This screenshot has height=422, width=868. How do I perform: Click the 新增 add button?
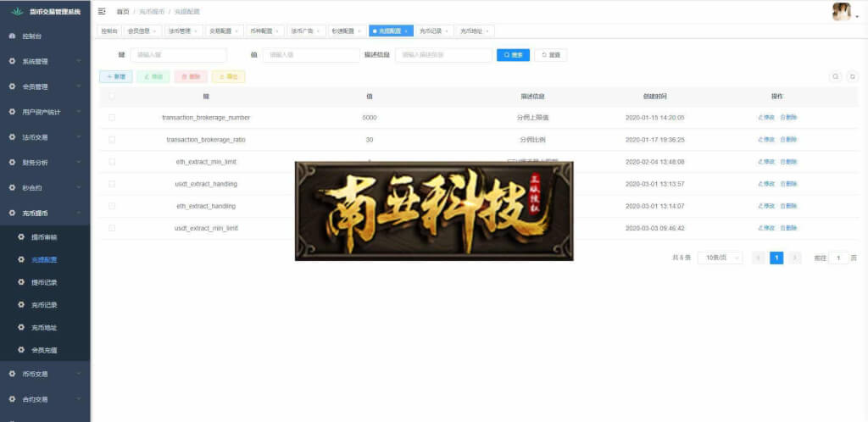coord(115,77)
